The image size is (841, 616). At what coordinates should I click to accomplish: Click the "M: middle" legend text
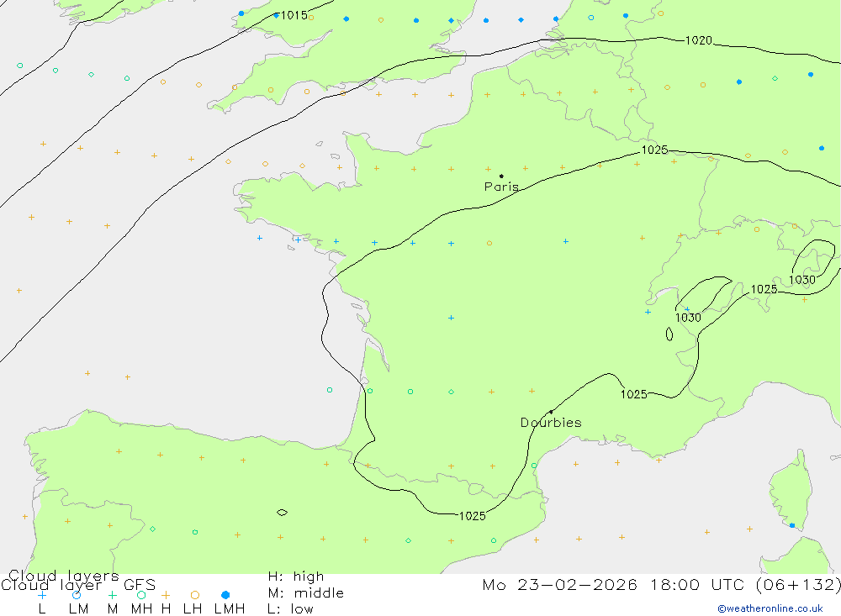pyautogui.click(x=306, y=593)
